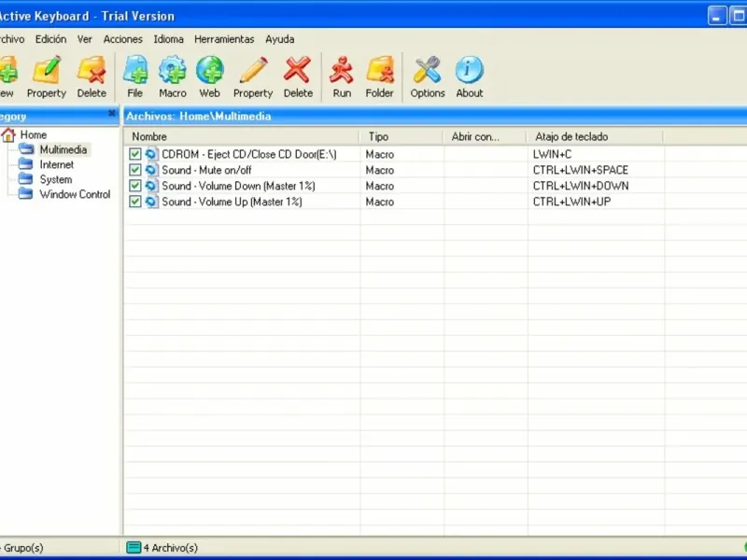Click the macro icon beside CDROM Eject CD

pos(151,154)
